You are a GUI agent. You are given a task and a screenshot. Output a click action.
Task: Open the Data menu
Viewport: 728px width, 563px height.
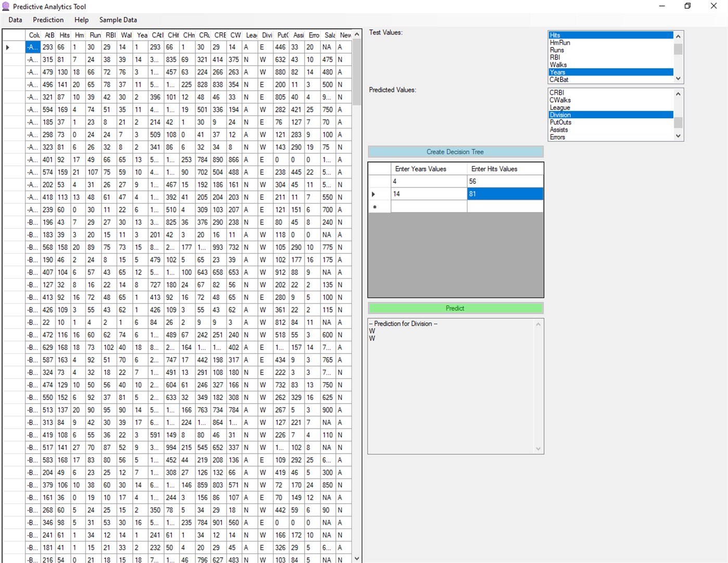coord(15,20)
